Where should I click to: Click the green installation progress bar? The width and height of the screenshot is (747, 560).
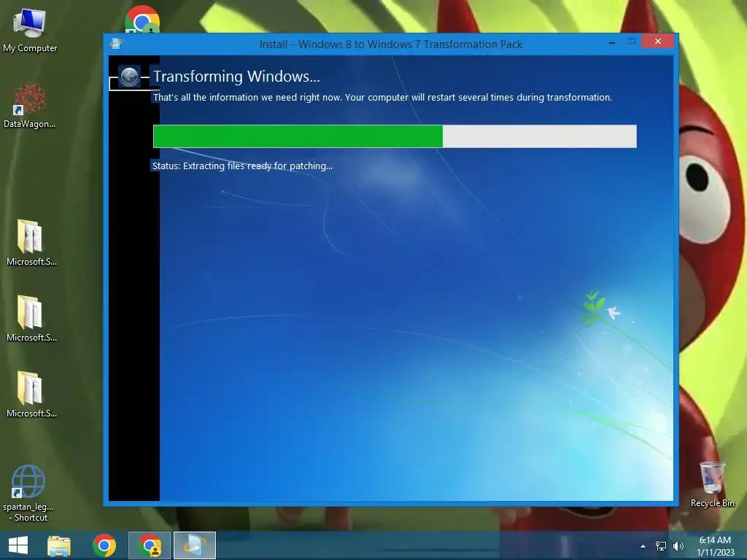395,136
